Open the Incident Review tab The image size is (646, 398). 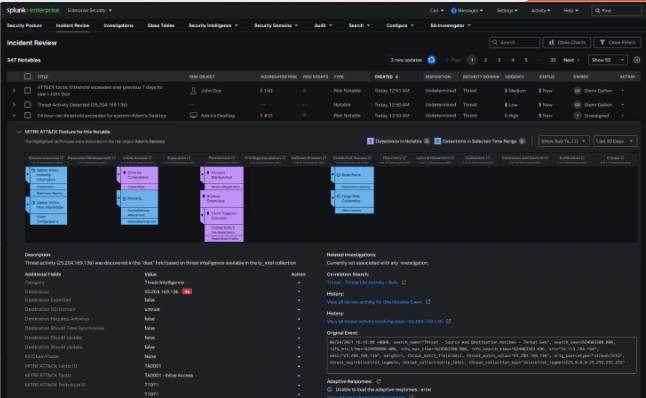(73, 26)
